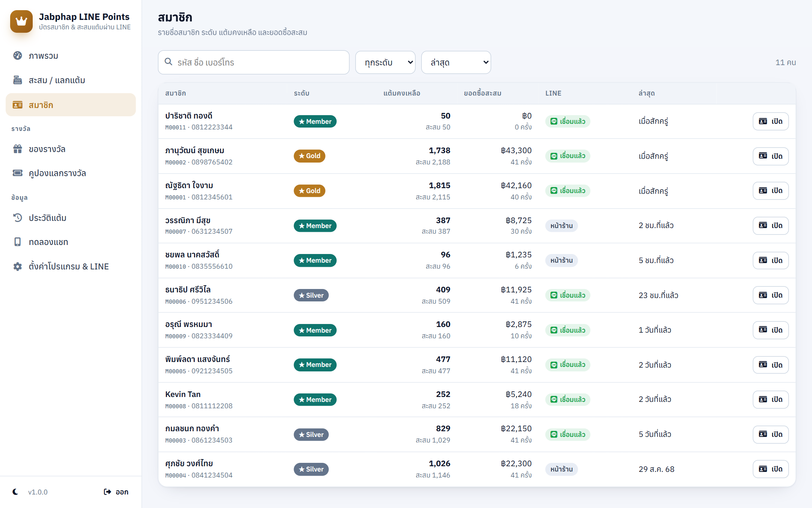Select the สมาชิก menu item
This screenshot has width=812, height=508.
71,105
